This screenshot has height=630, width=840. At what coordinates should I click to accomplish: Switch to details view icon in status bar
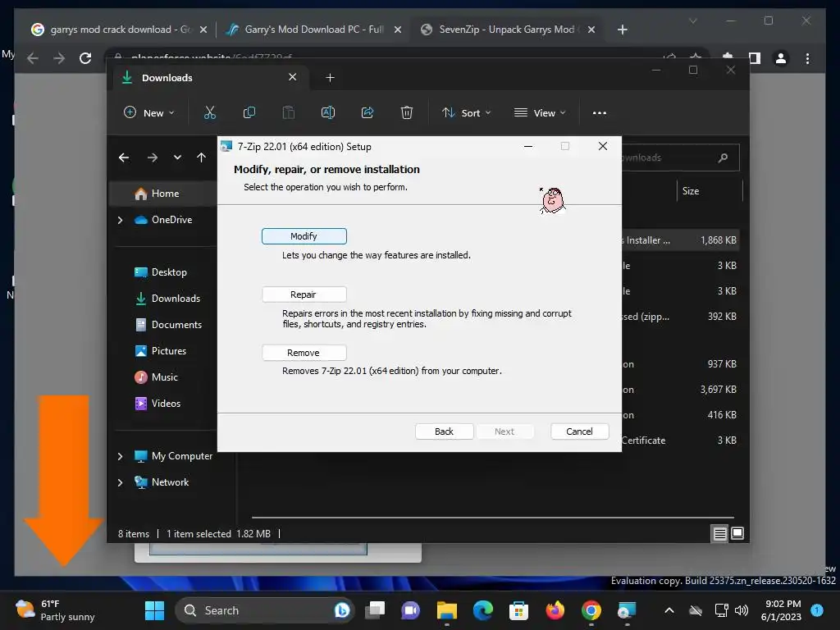719,533
